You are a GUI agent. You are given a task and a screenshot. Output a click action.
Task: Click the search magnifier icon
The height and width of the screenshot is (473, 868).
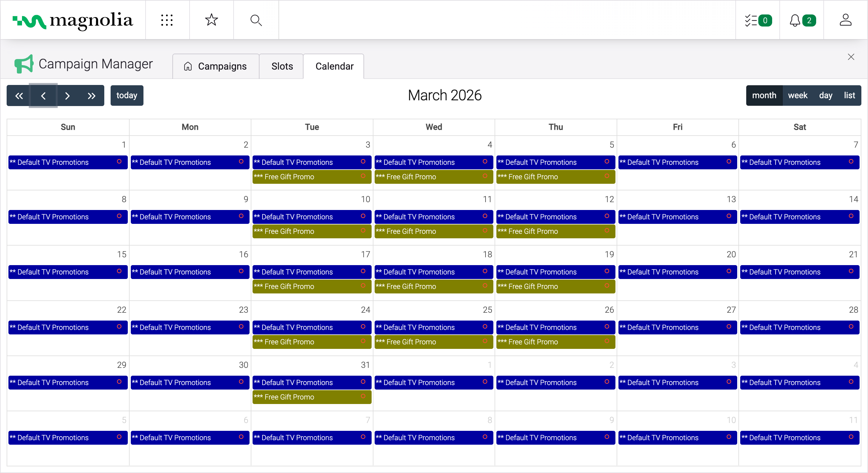256,20
